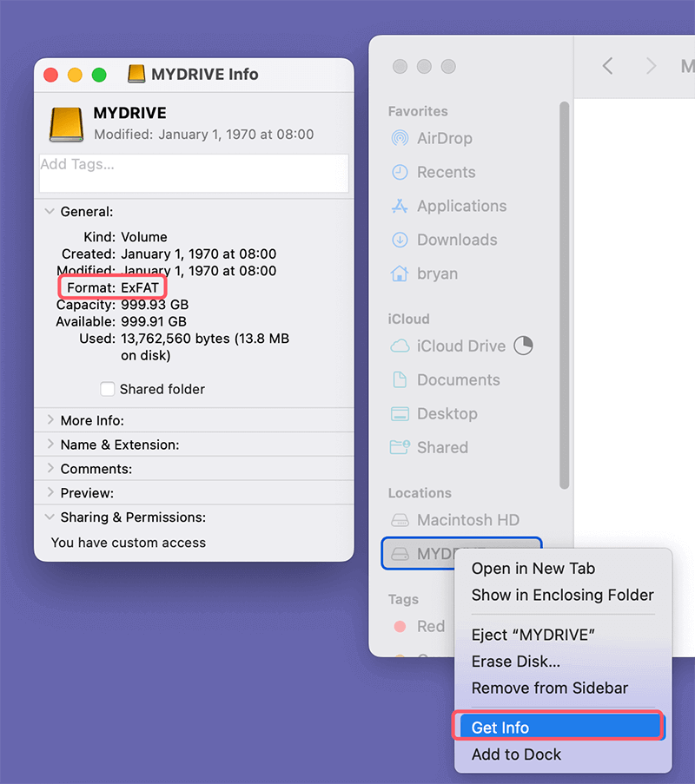Click the back navigation arrow

point(606,66)
